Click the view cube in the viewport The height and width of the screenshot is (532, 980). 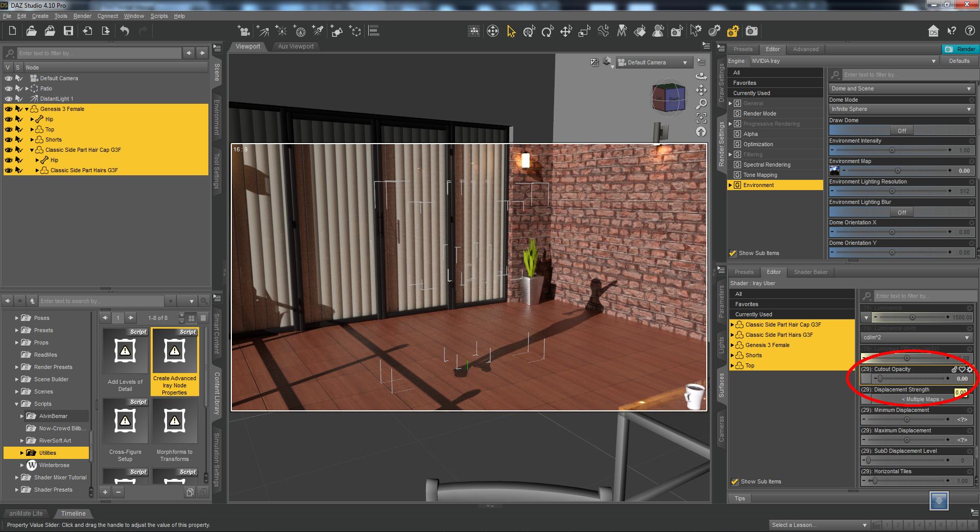click(668, 97)
